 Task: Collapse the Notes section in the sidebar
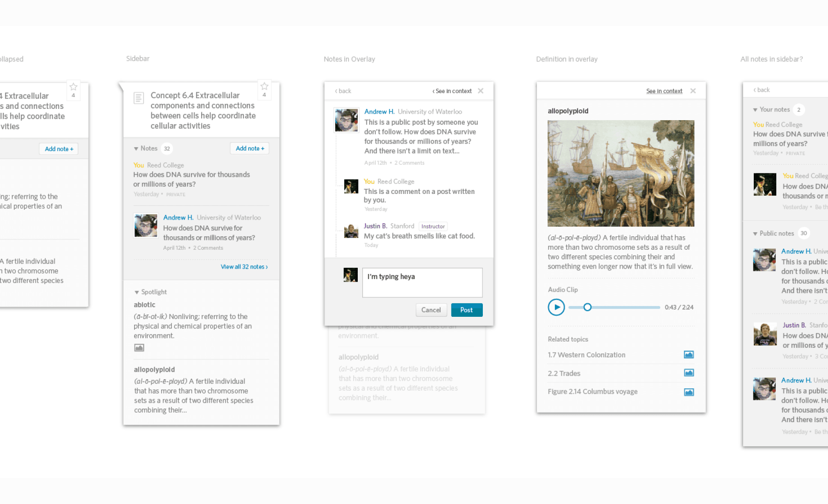(136, 148)
